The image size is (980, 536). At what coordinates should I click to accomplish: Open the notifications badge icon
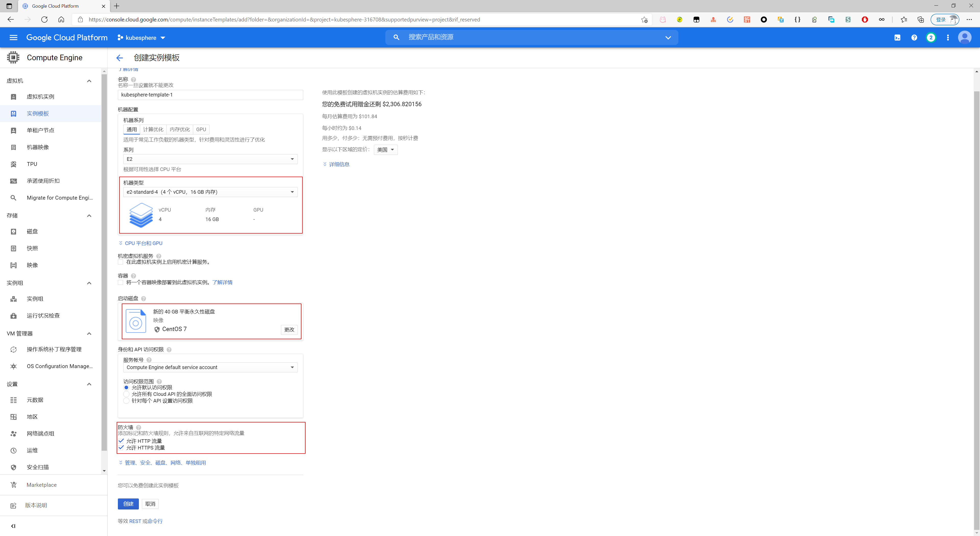(930, 38)
